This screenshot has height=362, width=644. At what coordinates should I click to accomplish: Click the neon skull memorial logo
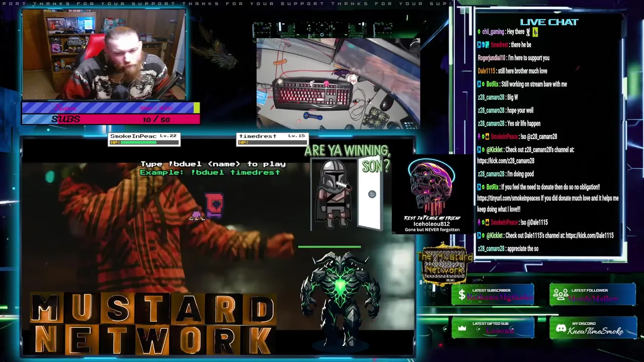[431, 187]
